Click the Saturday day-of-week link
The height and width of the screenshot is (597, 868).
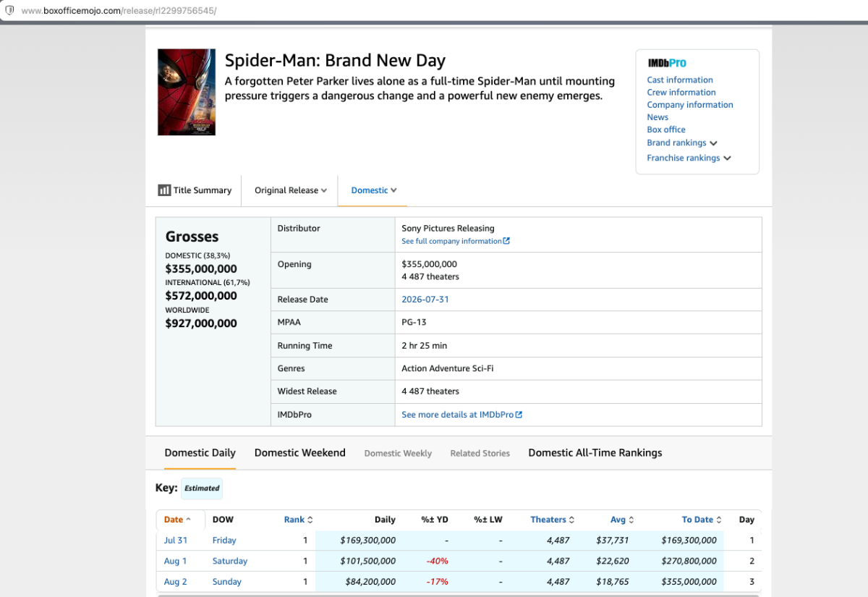[230, 562]
